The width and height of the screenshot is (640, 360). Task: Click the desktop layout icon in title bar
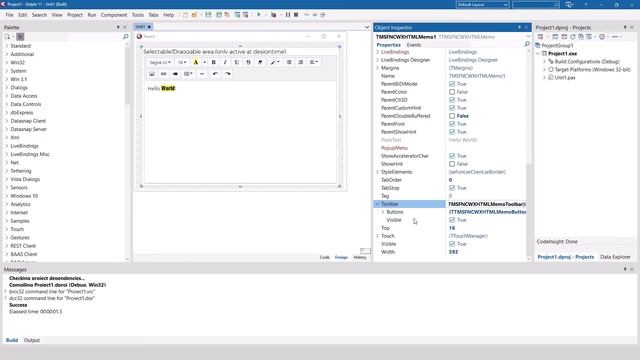569,4
